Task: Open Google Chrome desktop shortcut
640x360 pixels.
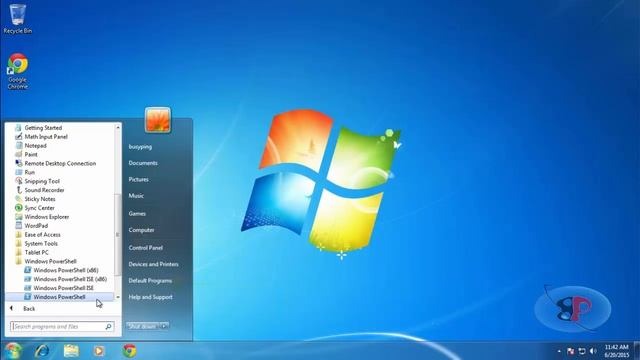Action: [x=18, y=71]
